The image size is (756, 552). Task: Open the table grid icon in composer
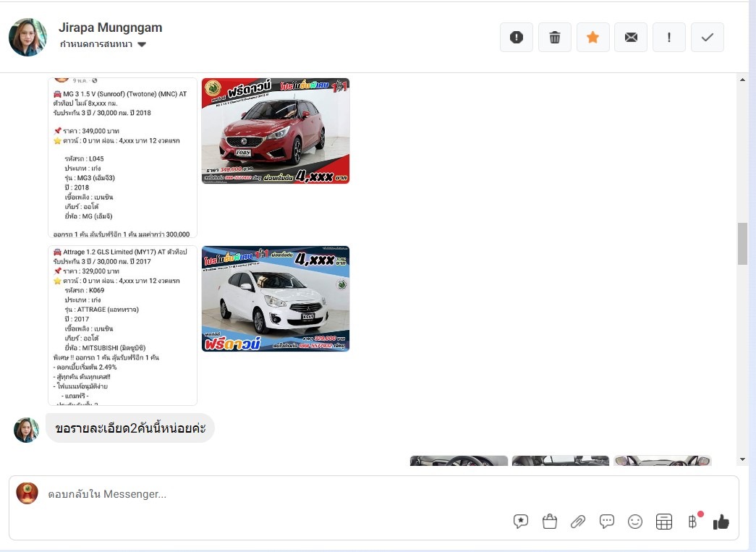[664, 522]
